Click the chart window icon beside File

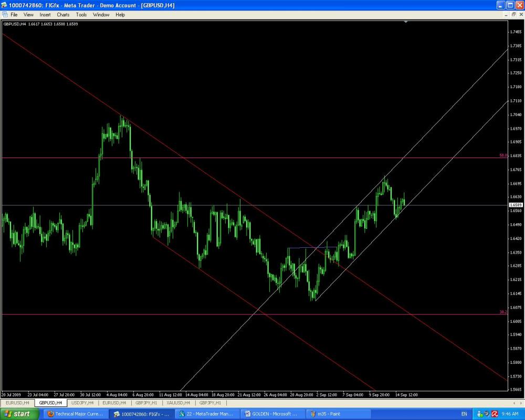point(5,15)
